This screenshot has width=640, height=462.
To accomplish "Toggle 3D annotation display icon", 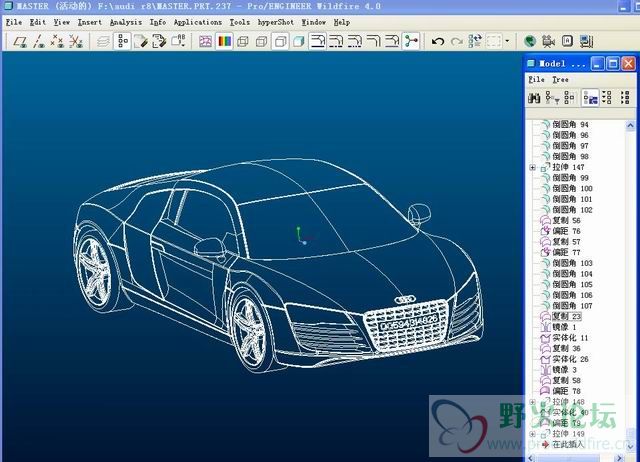I will coord(178,41).
